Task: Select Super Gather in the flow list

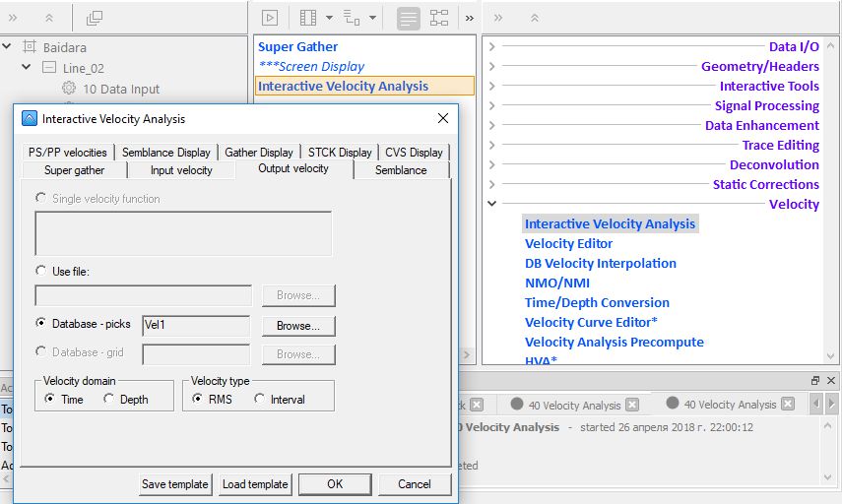Action: [x=298, y=46]
